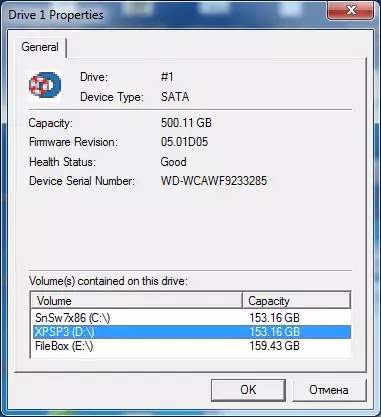Image resolution: width=381 pixels, height=417 pixels.
Task: Close the Drive 1 Properties dialog
Action: tap(351, 10)
